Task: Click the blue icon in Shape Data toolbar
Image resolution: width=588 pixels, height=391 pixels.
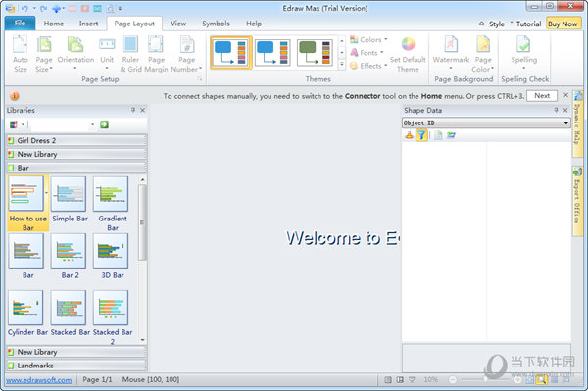Action: point(451,135)
